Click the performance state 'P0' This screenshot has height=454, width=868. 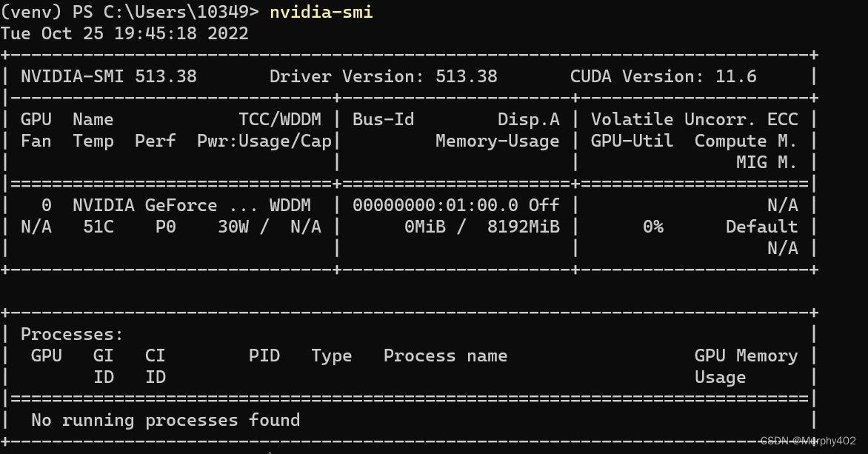tap(165, 227)
